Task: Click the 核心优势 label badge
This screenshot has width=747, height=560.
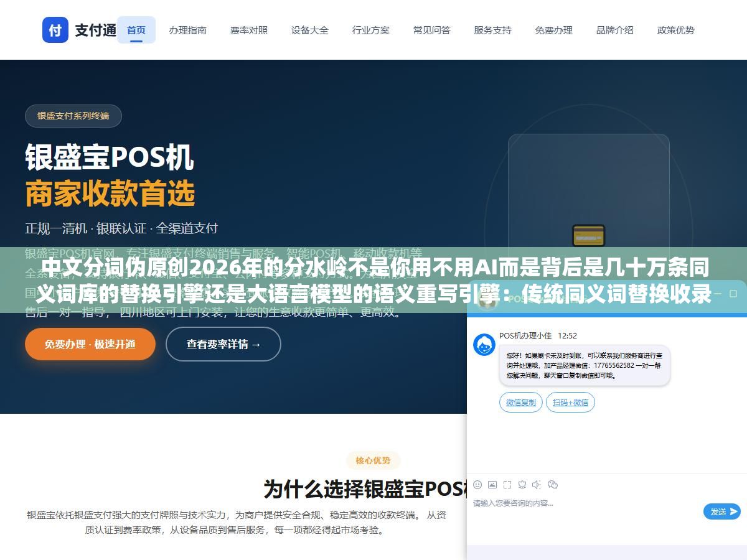Action: (x=374, y=460)
